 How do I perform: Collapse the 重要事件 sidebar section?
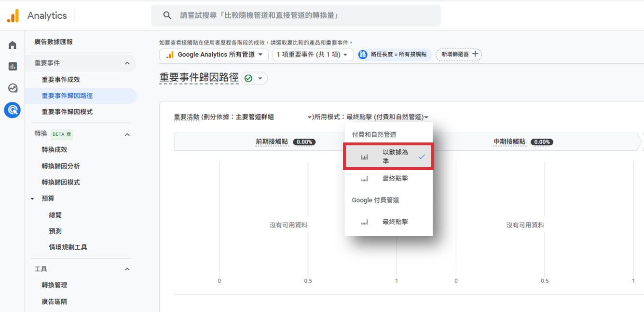pos(127,63)
